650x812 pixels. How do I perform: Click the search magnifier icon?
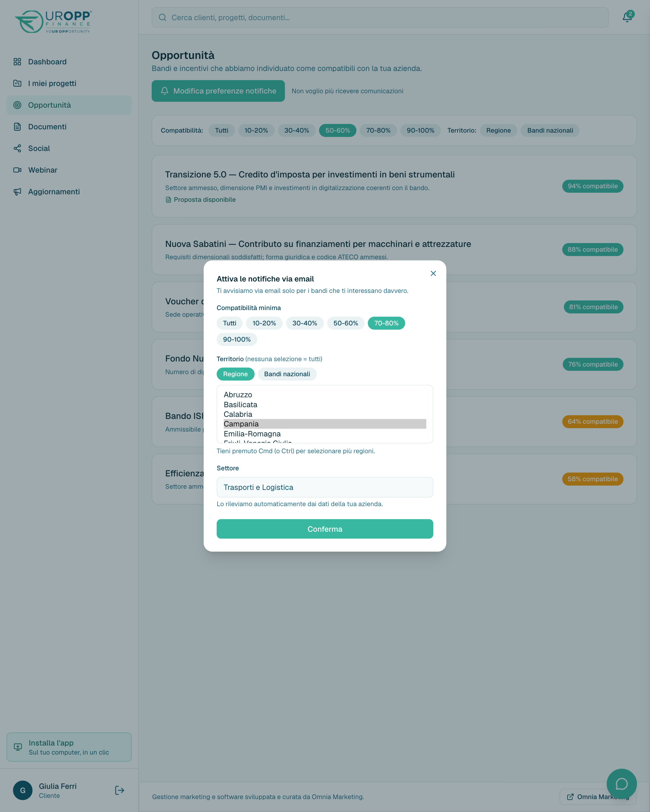pyautogui.click(x=162, y=17)
